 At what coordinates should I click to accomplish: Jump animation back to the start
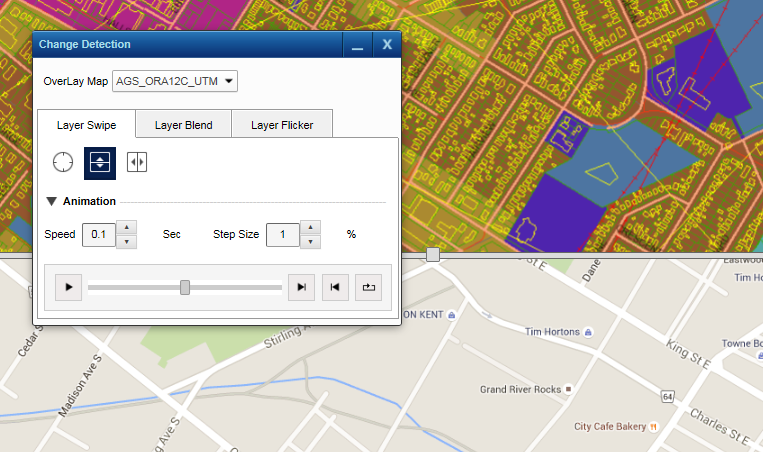tap(334, 288)
